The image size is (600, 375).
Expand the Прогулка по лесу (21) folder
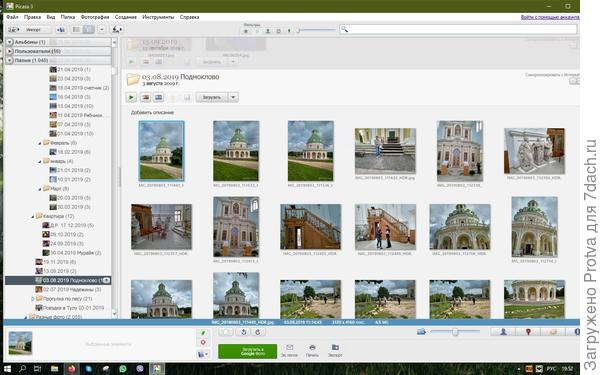[x=33, y=299]
